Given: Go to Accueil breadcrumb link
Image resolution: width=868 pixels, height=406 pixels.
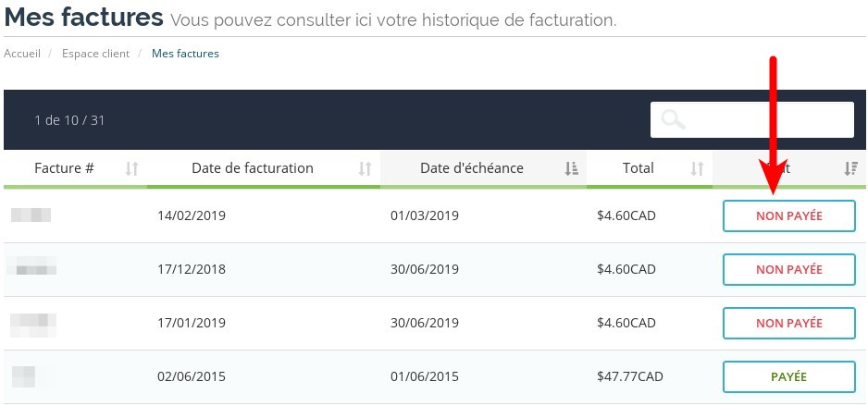Looking at the screenshot, I should [22, 54].
